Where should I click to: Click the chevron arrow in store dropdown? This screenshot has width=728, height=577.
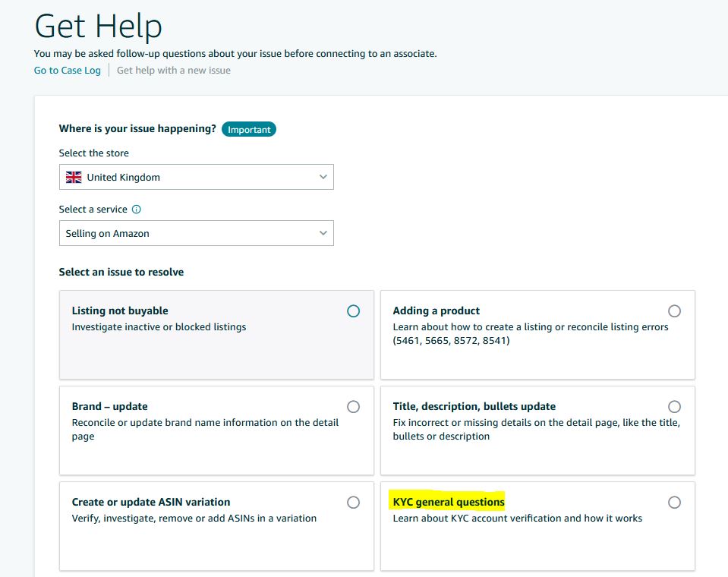[x=323, y=177]
